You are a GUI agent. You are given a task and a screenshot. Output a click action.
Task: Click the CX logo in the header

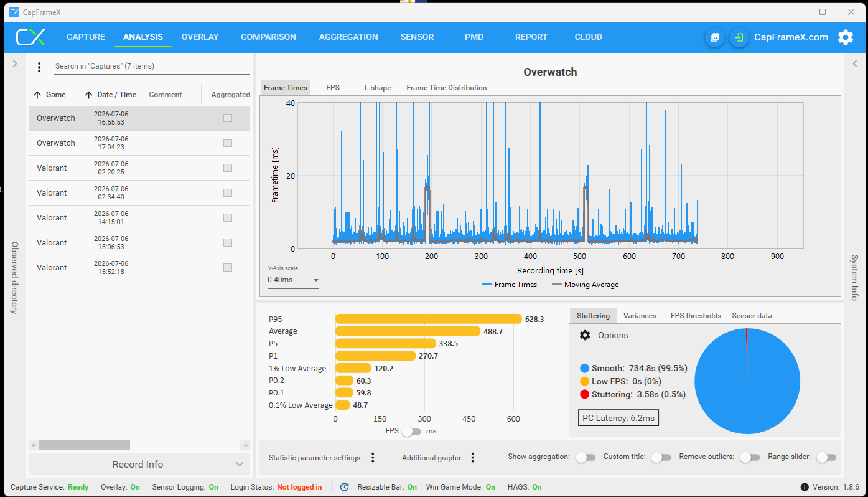point(30,37)
